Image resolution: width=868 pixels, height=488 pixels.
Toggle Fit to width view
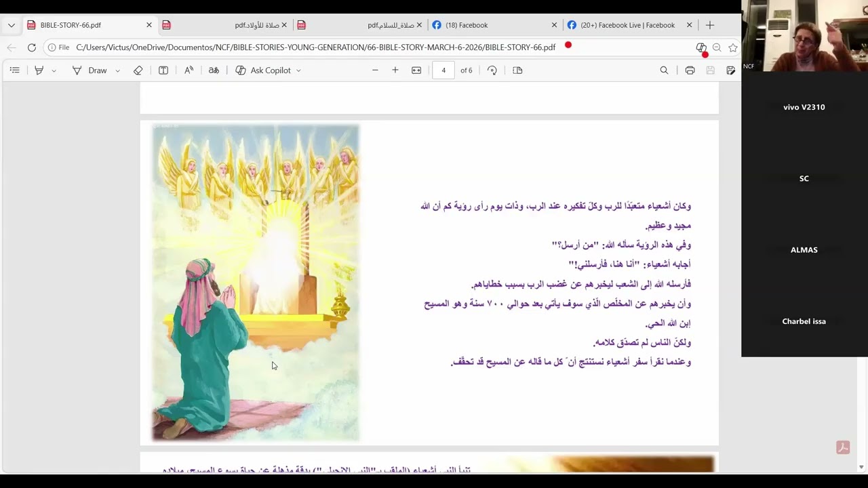[x=416, y=70]
